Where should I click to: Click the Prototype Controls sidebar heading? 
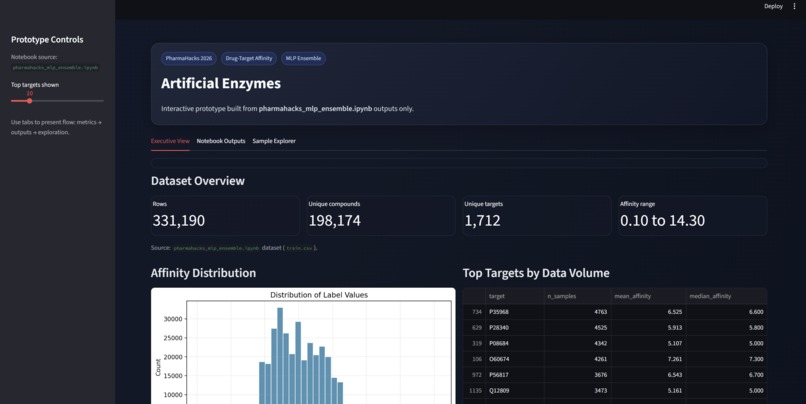(x=47, y=40)
